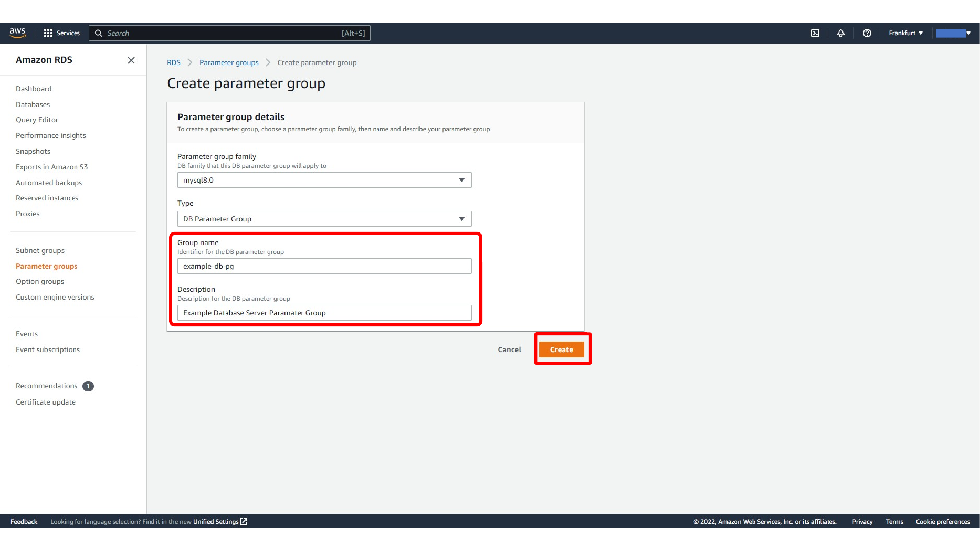Open Snapshots in the sidebar
The image size is (980, 551).
33,151
